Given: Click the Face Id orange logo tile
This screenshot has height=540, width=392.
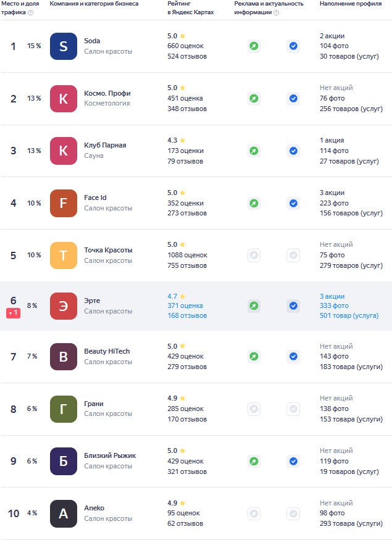Looking at the screenshot, I should 64,203.
